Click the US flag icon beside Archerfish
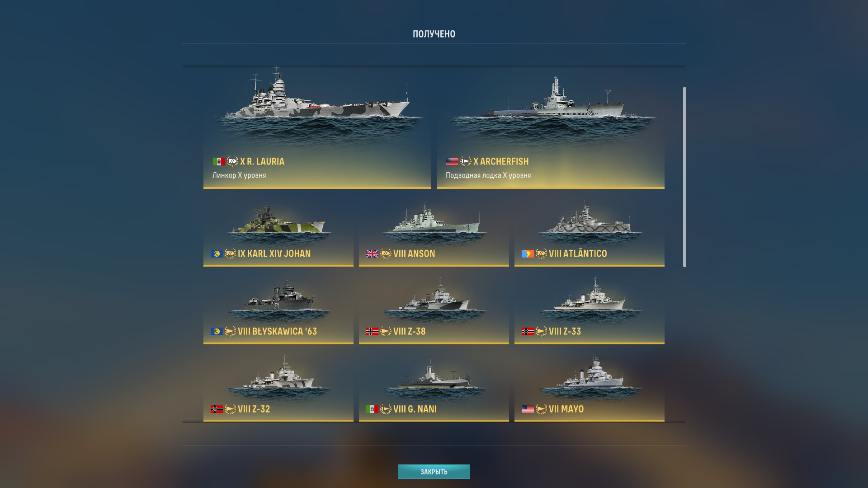 (x=452, y=162)
